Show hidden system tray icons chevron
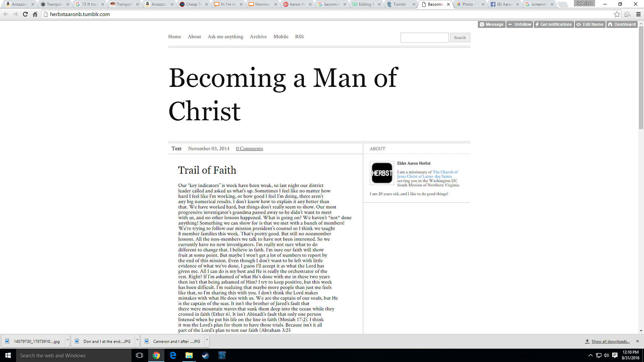This screenshot has width=644, height=362. 590,355
